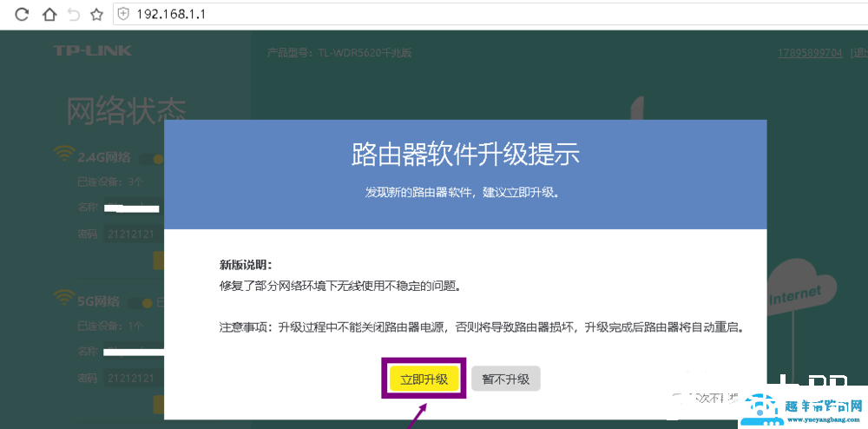Select the 网络状态 heading
The width and height of the screenshot is (868, 429).
(127, 112)
